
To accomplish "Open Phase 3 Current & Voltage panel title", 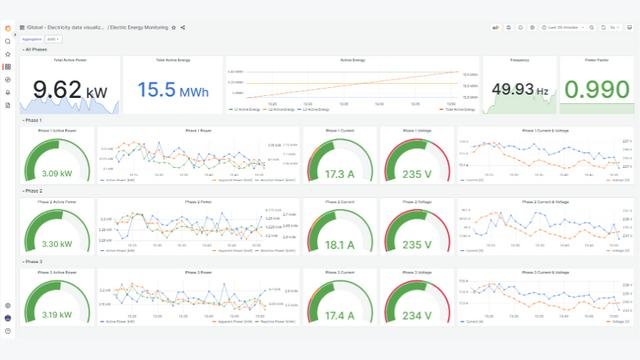I will 545,272.
